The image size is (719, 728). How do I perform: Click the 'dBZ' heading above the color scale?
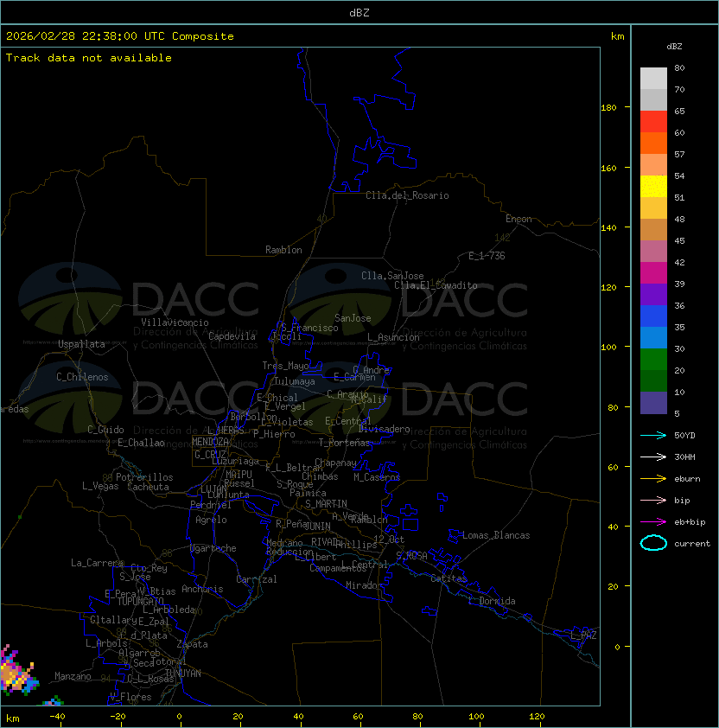pos(674,47)
